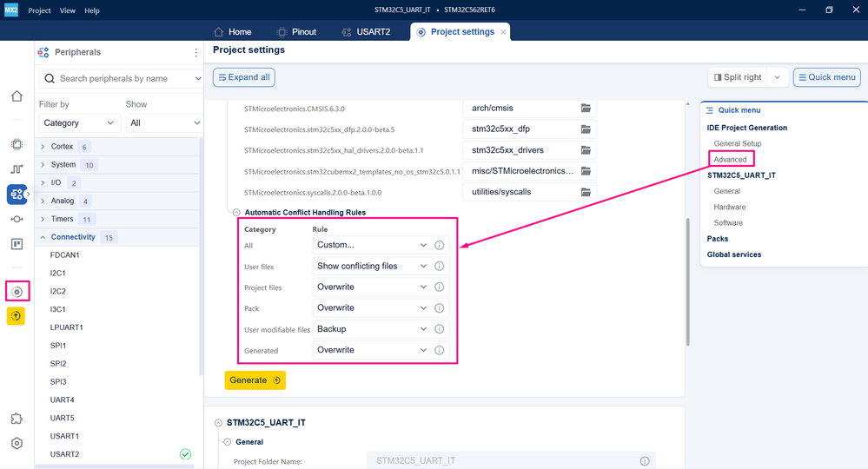Image resolution: width=868 pixels, height=469 pixels.
Task: Show info for the User files rule
Action: 439,266
